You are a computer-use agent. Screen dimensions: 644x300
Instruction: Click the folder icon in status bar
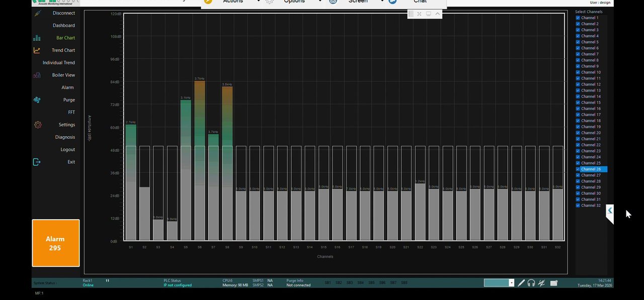coord(554,283)
